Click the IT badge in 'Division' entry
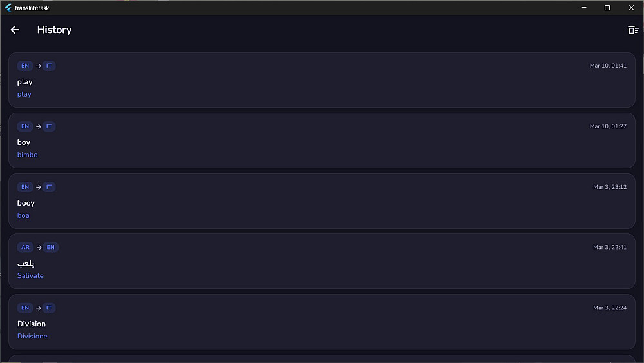The width and height of the screenshot is (644, 363). [49, 308]
